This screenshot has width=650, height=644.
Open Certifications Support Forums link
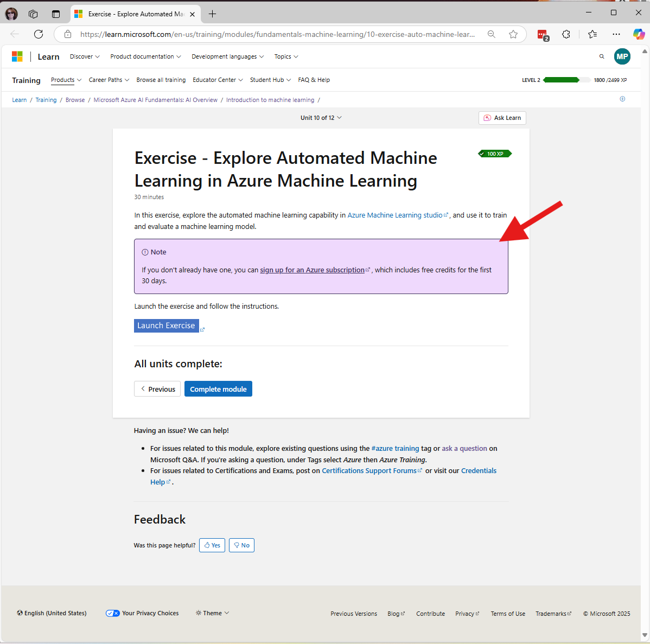(x=372, y=471)
